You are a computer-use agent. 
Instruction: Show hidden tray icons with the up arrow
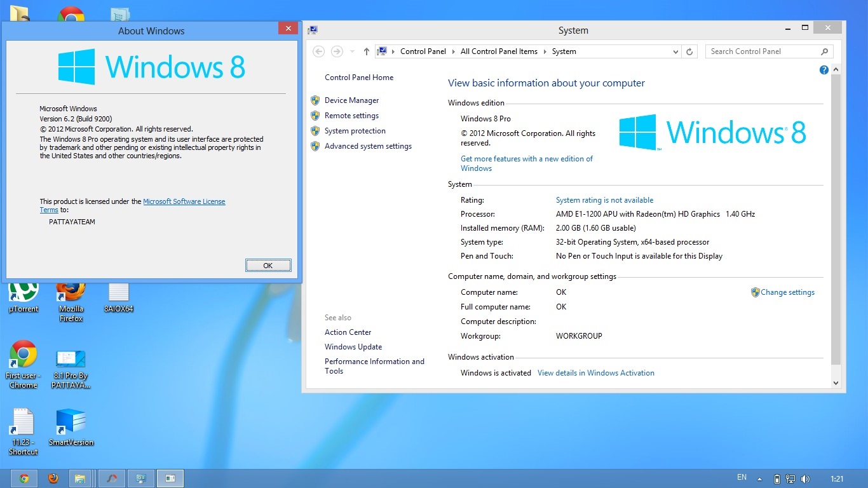click(x=759, y=478)
